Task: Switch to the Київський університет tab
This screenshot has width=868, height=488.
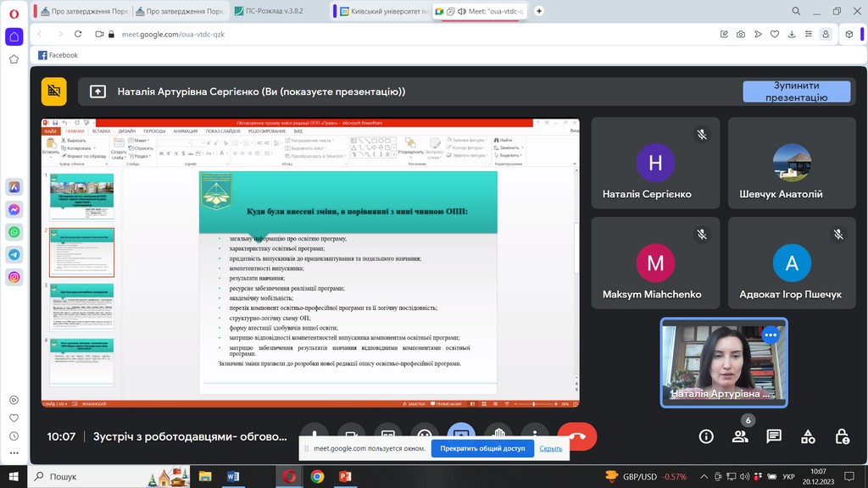Action: click(x=383, y=11)
